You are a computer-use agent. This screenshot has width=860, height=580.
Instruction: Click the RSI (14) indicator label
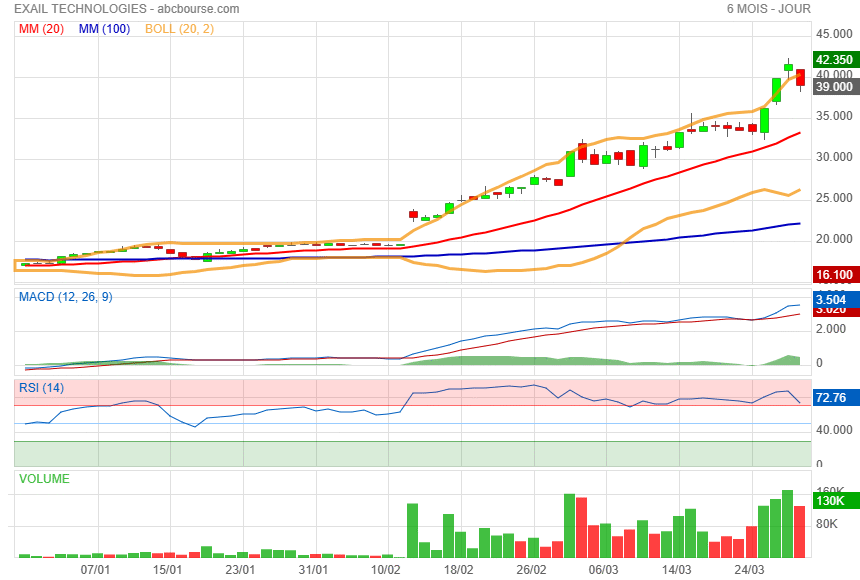41,388
